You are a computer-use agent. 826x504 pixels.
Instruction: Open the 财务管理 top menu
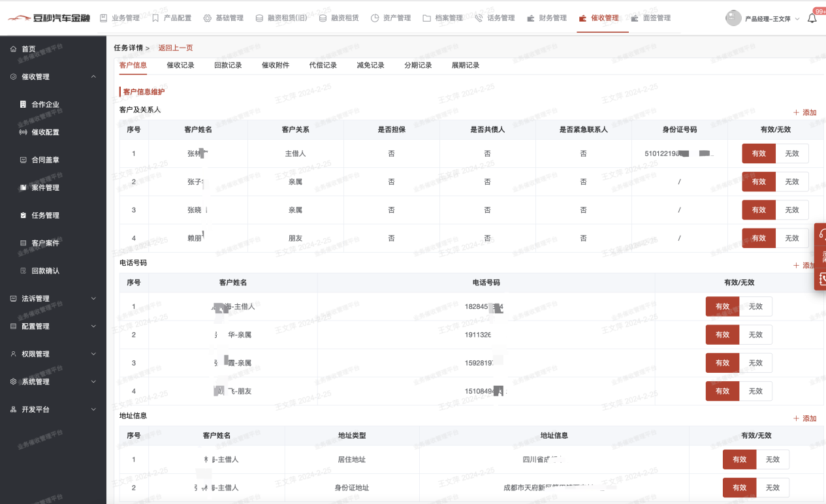click(x=547, y=18)
